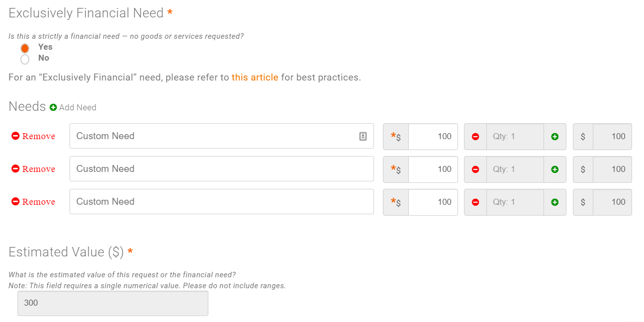This screenshot has height=322, width=644.
Task: Click the contact card icon in first Custom Need field
Action: [363, 136]
